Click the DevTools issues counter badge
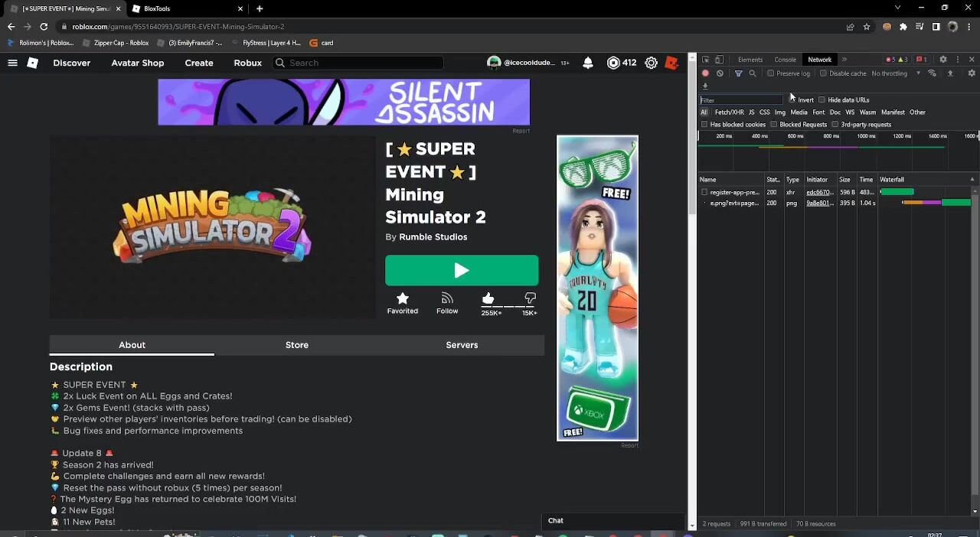 [922, 60]
